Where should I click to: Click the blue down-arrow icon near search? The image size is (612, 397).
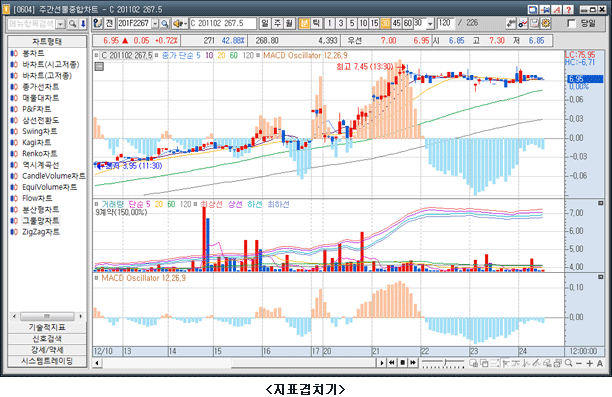pos(83,24)
